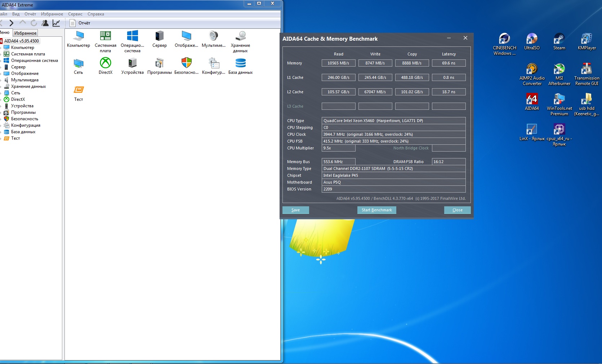Screen dimensions: 602x364
Task: Open the Тест benchmark icon in pane
Action: click(79, 93)
